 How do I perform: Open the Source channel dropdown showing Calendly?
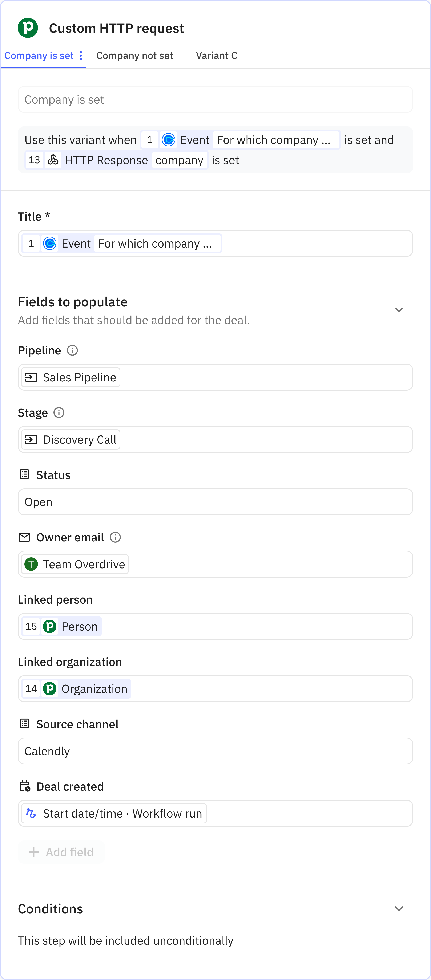point(215,751)
